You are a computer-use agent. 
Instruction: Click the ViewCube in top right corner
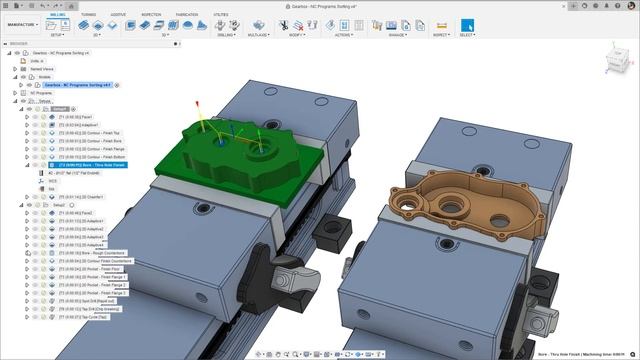(617, 61)
